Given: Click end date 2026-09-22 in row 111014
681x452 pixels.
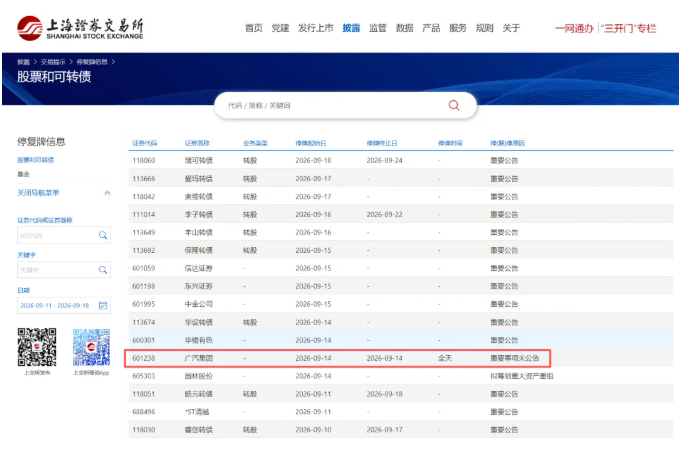Looking at the screenshot, I should click(384, 214).
